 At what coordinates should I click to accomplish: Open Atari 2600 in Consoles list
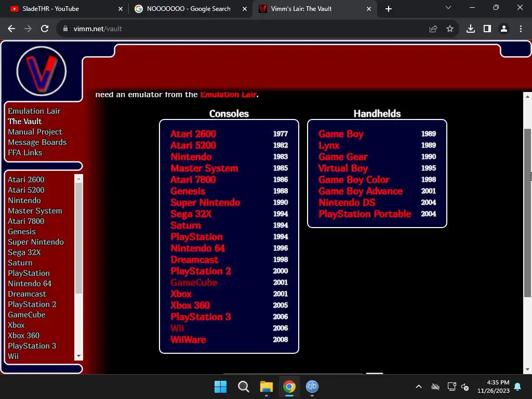coord(193,134)
